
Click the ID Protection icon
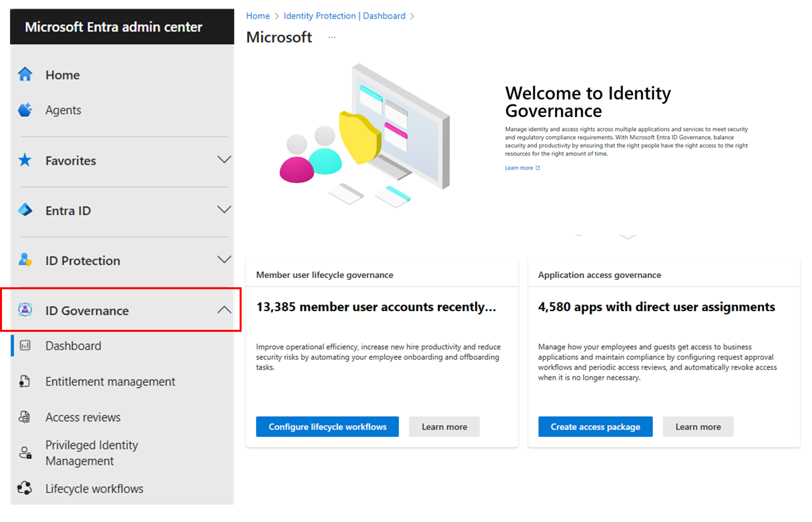click(25, 260)
